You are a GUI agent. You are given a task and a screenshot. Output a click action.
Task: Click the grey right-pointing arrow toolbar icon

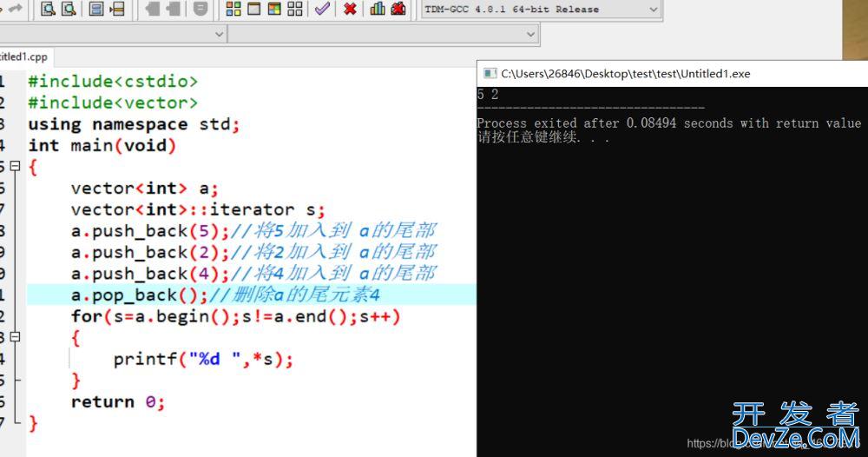pyautogui.click(x=174, y=9)
